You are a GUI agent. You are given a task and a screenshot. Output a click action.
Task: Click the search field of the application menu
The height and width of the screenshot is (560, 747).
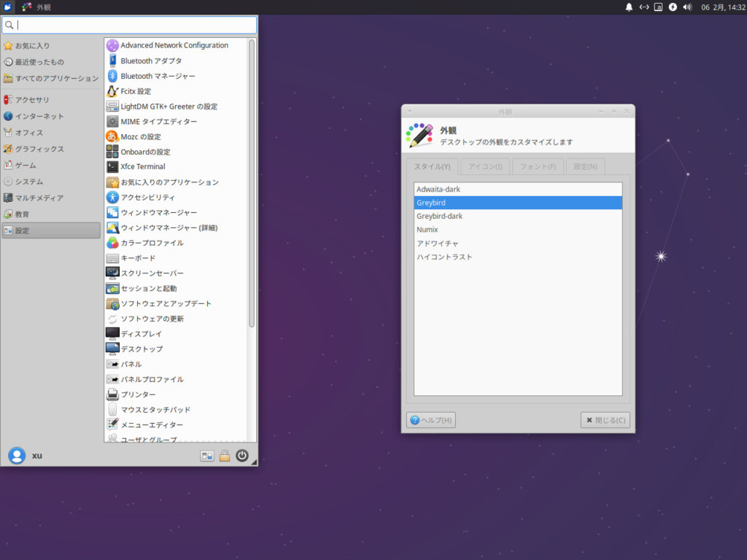click(129, 25)
